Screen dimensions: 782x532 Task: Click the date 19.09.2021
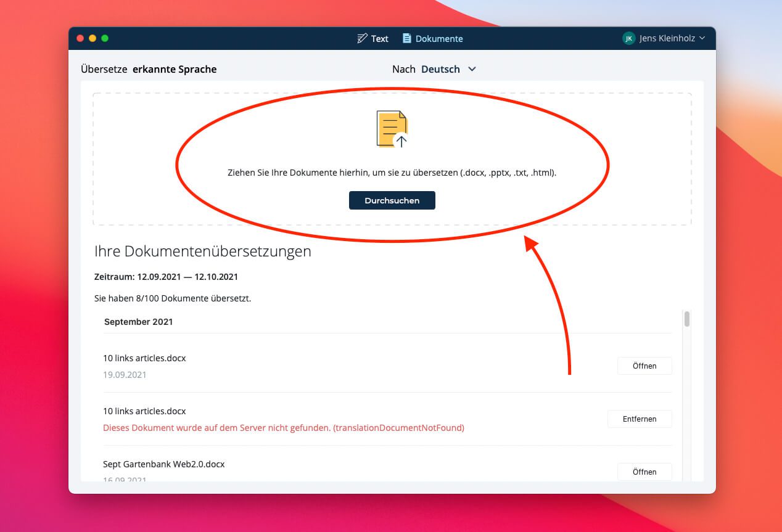pos(125,374)
